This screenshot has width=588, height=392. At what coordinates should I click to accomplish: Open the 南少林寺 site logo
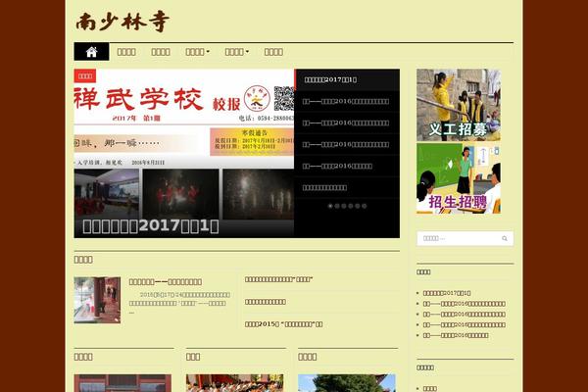(122, 22)
